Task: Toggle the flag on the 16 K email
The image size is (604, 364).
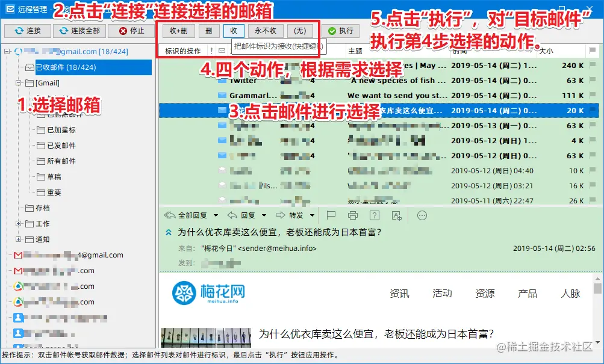Action: [x=593, y=185]
